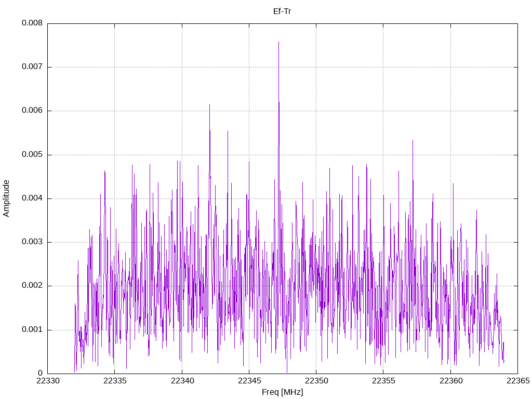Screen dimensions: 532x399
Task: Click the x-axis tick 22355
Action: coord(384,381)
